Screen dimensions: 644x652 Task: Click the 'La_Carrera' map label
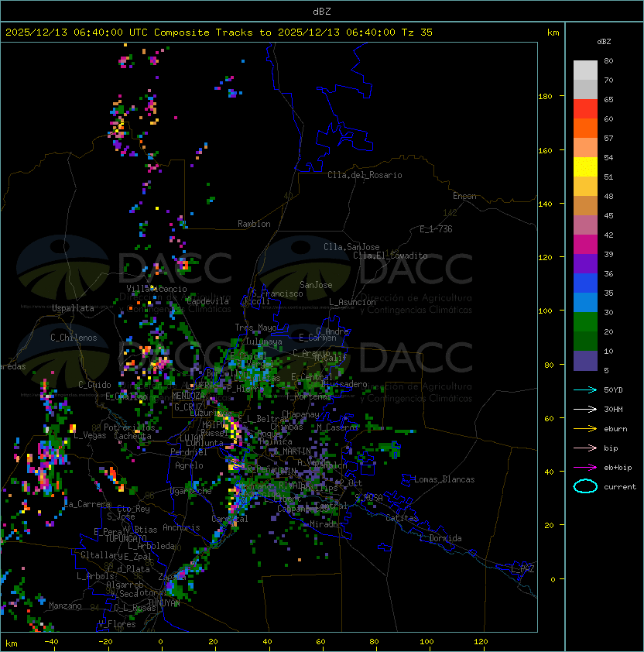[87, 504]
